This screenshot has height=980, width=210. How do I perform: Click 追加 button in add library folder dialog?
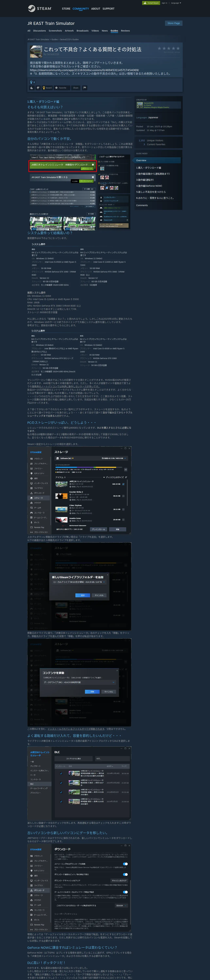click(83, 595)
